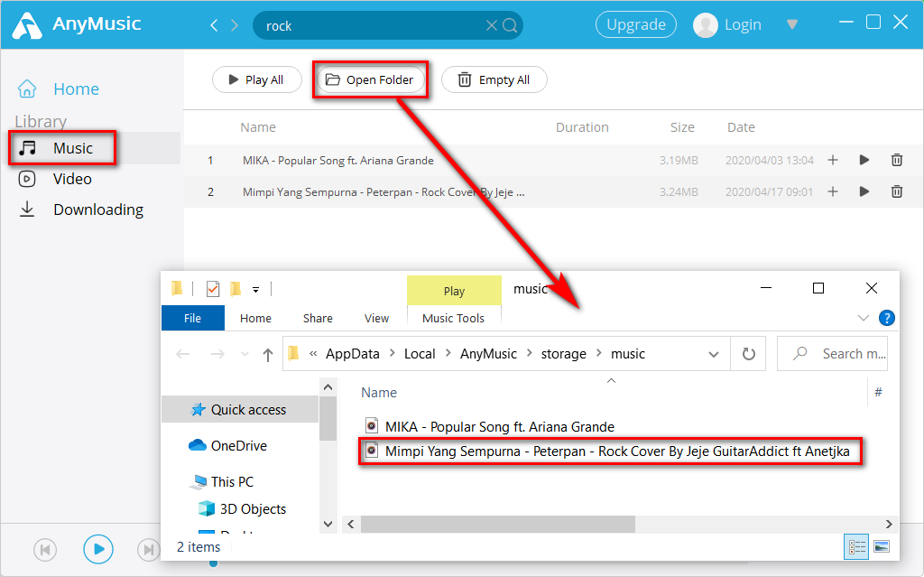Screen dimensions: 924x577
Task: Open the Home page in sidebar
Action: click(x=76, y=88)
